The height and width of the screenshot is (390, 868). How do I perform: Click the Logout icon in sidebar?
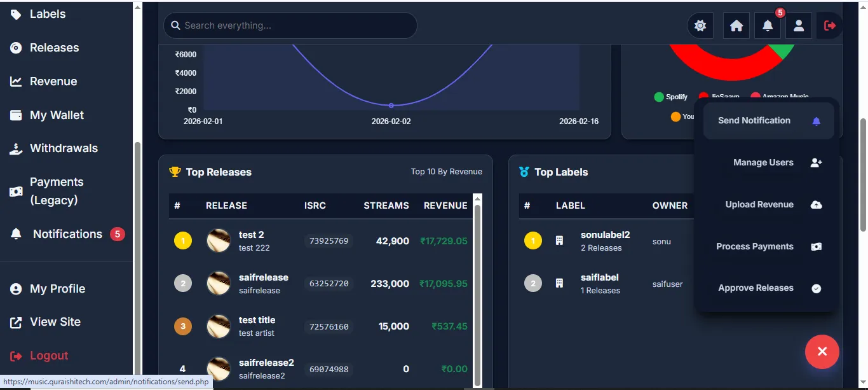point(16,356)
